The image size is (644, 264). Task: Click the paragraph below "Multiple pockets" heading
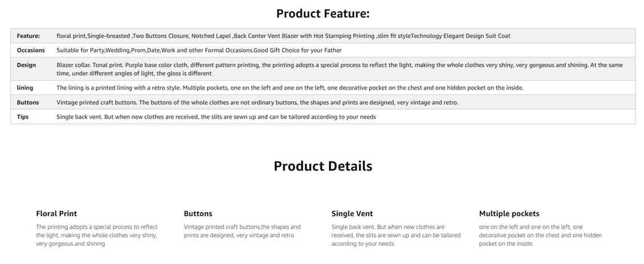tap(540, 235)
